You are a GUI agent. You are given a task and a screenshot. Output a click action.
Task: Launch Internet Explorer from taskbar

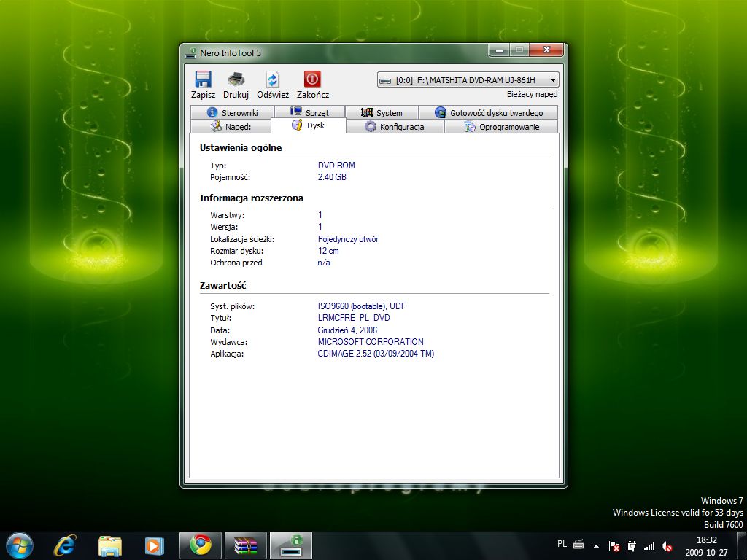pos(65,545)
